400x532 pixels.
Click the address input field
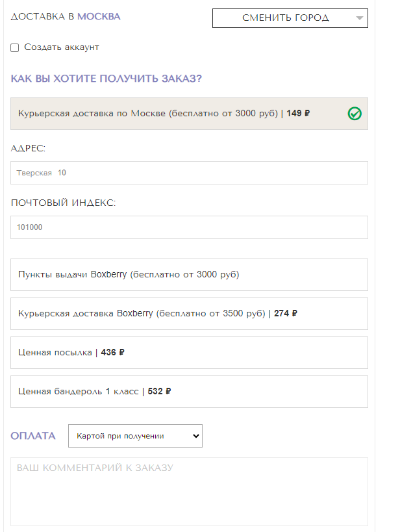[x=189, y=173]
